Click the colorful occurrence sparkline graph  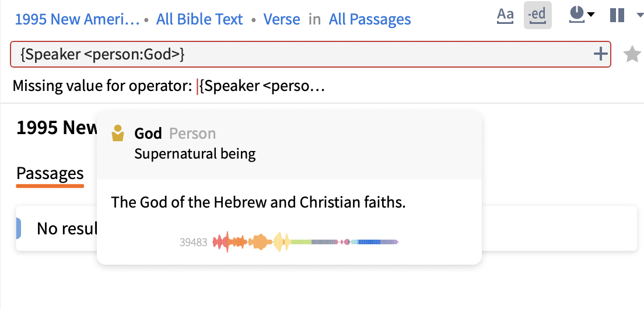(306, 242)
